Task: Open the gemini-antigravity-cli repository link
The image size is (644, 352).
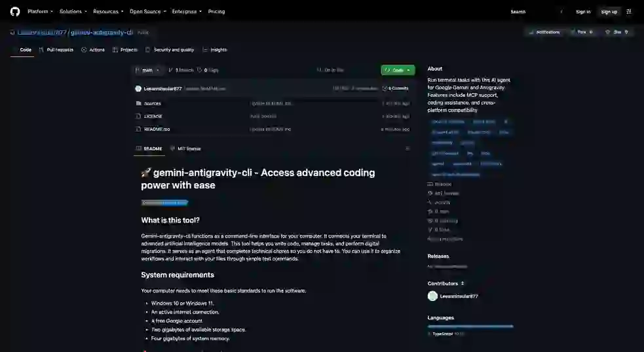Action: click(102, 32)
